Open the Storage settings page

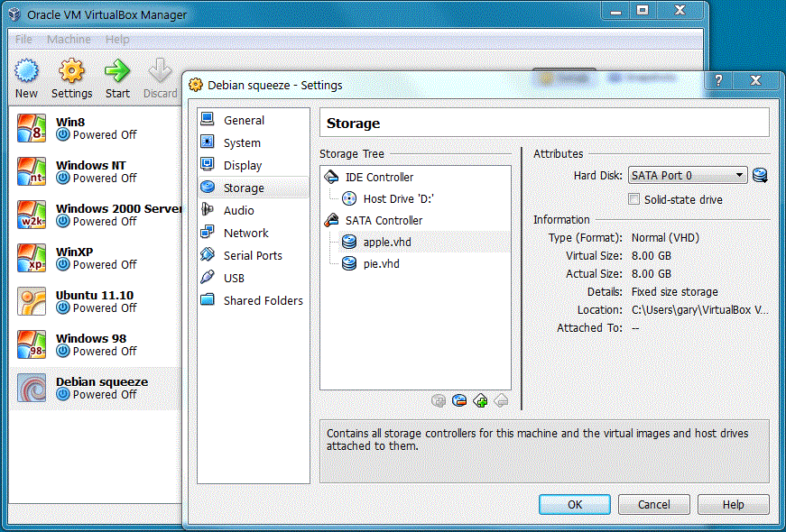click(254, 188)
